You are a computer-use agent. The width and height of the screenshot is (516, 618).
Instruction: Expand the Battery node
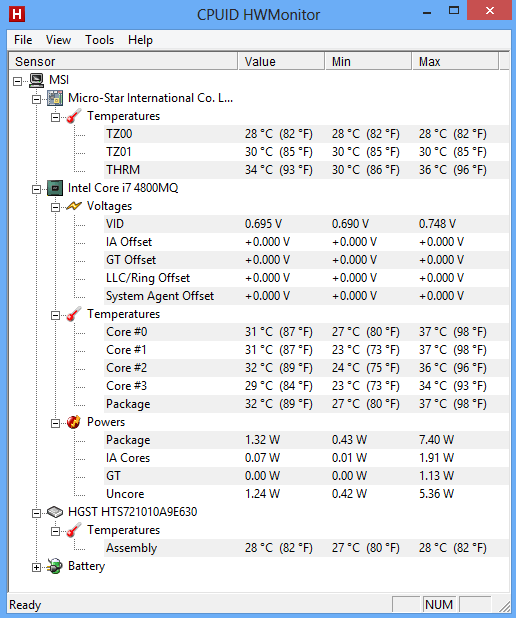(36, 568)
